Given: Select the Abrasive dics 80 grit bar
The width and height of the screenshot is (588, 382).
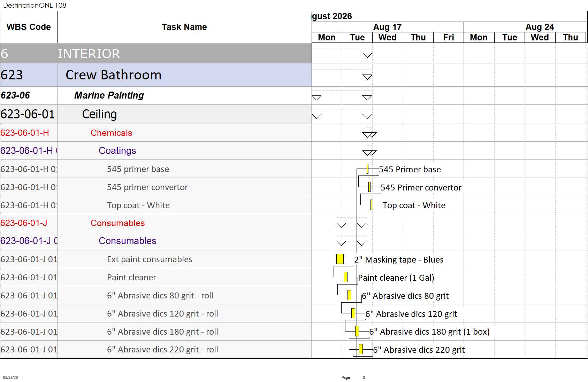Looking at the screenshot, I should [349, 295].
